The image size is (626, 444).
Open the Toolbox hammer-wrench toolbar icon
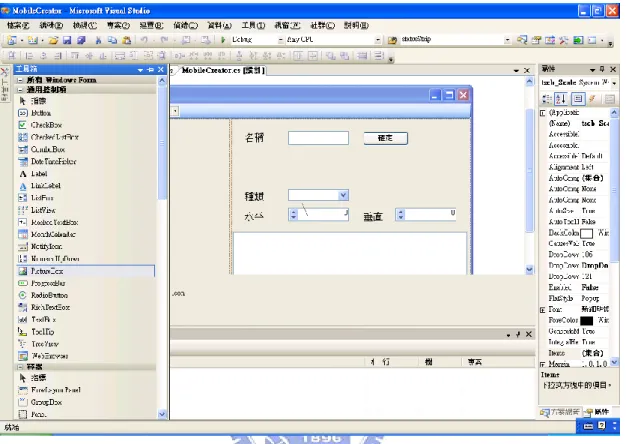[x=564, y=40]
